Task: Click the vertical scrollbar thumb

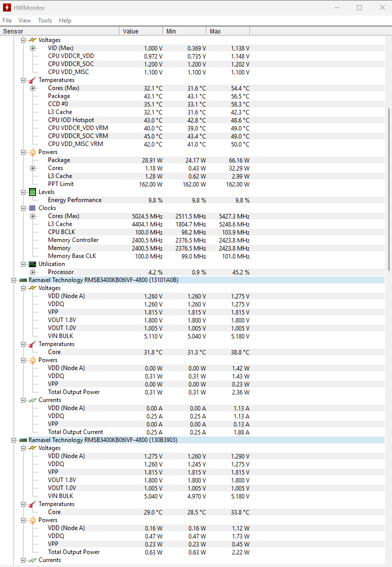Action: click(389, 189)
